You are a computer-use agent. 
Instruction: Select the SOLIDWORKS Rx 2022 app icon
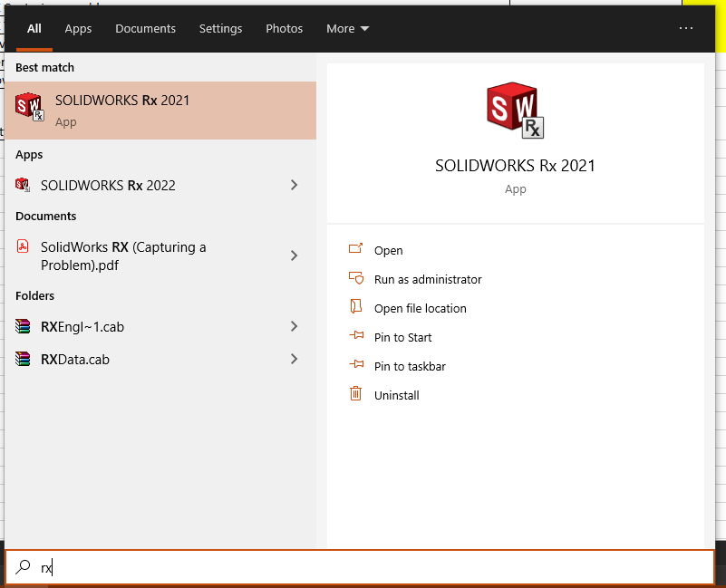coord(22,185)
